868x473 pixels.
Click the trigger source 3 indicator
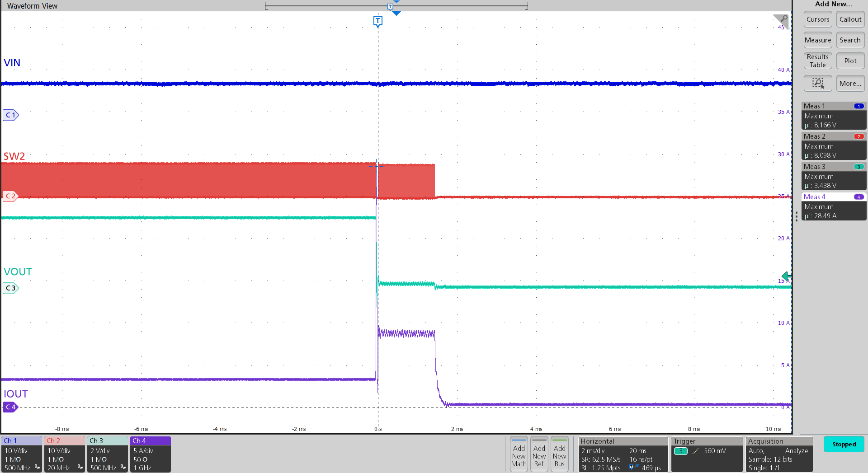click(x=681, y=451)
